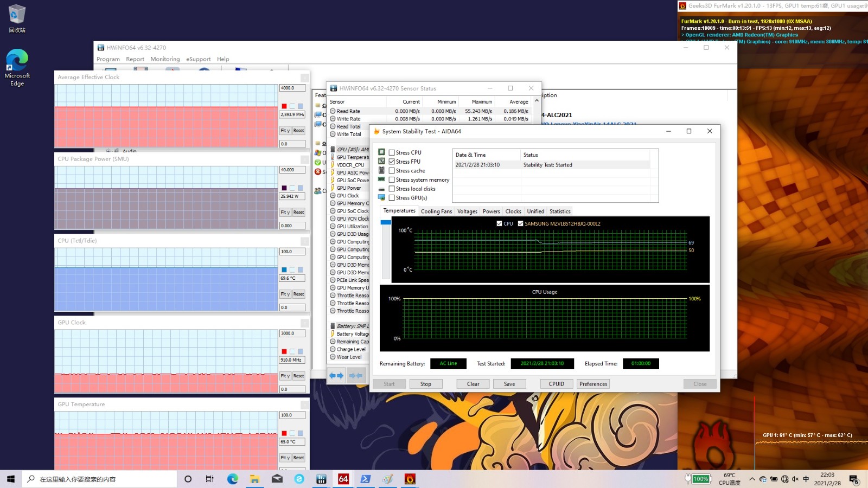
Task: Open CPUID from the AIDA64 window
Action: click(x=557, y=384)
